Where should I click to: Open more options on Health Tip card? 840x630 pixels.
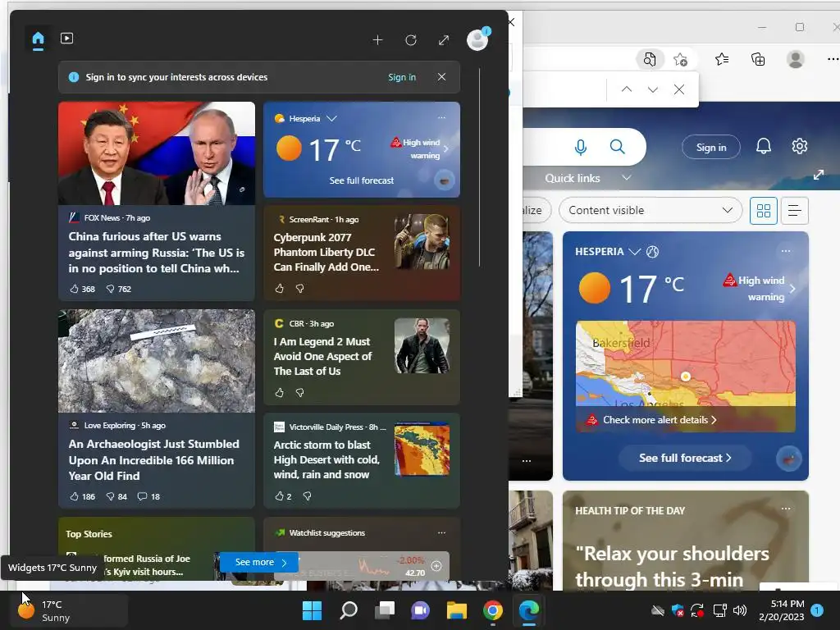tap(785, 509)
